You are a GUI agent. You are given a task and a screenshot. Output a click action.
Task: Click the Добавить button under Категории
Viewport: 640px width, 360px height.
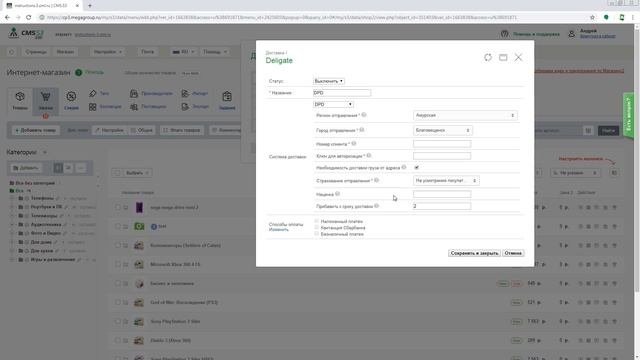(x=25, y=168)
